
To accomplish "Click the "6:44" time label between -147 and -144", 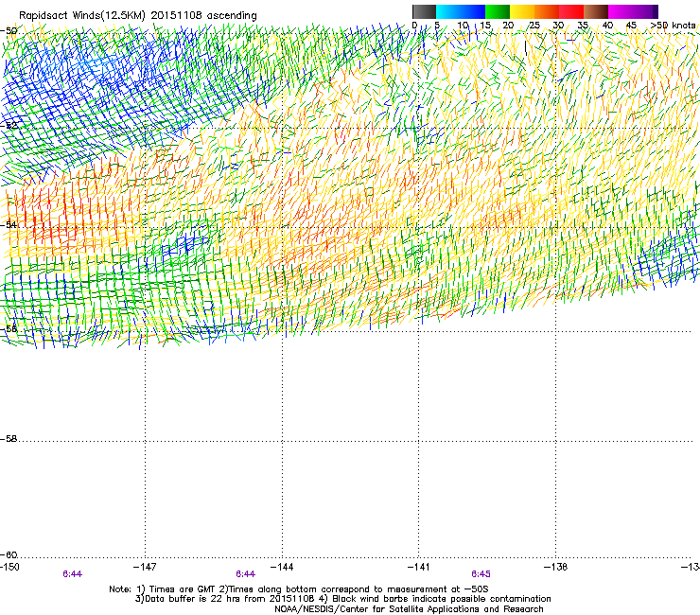I will [246, 574].
